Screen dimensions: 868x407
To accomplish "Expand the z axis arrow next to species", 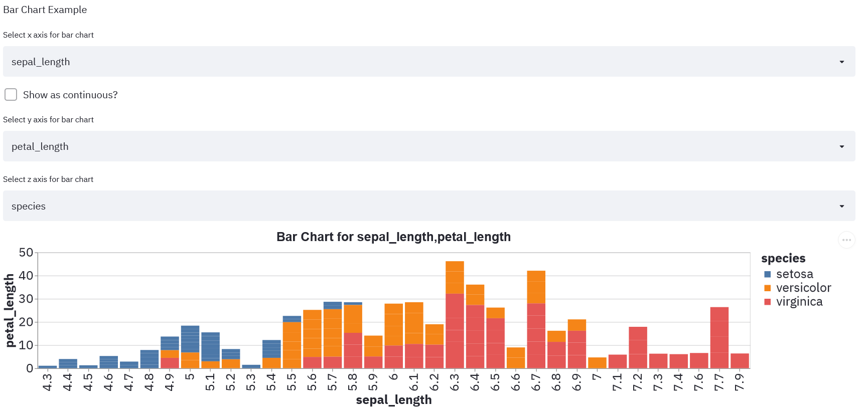I will 842,206.
